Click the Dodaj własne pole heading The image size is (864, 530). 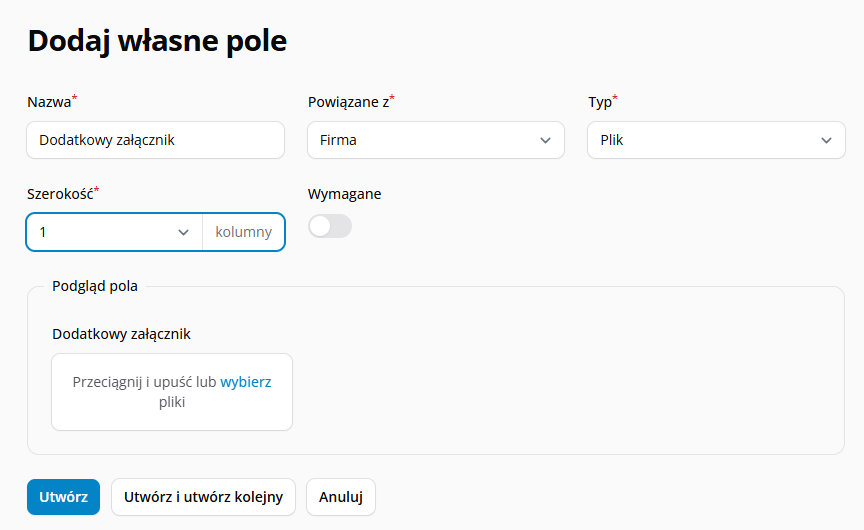click(x=158, y=41)
